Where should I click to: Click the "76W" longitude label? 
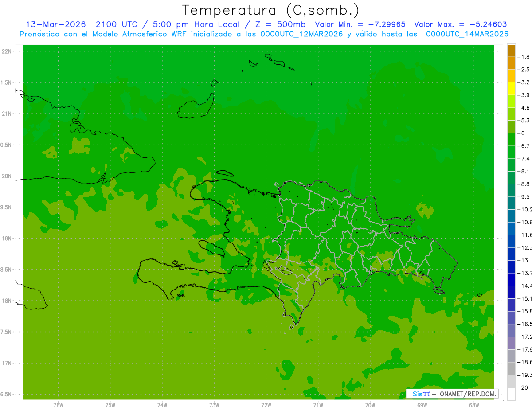[58, 405]
